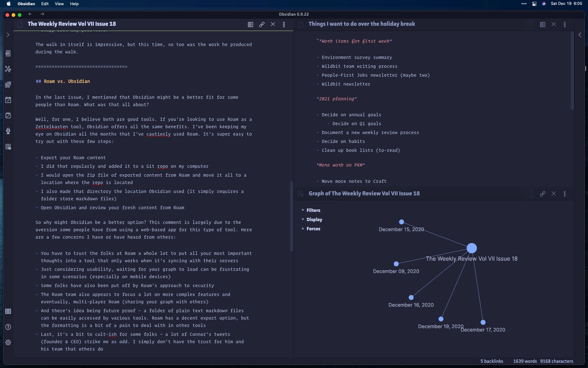This screenshot has width=588, height=368.
Task: Open more options for the holiday break note
Action: point(565,25)
